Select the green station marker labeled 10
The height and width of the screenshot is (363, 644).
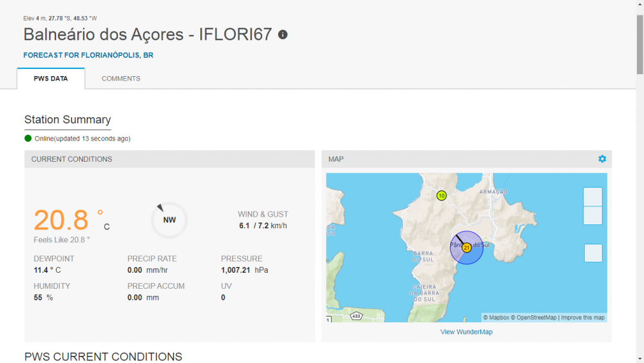[441, 195]
